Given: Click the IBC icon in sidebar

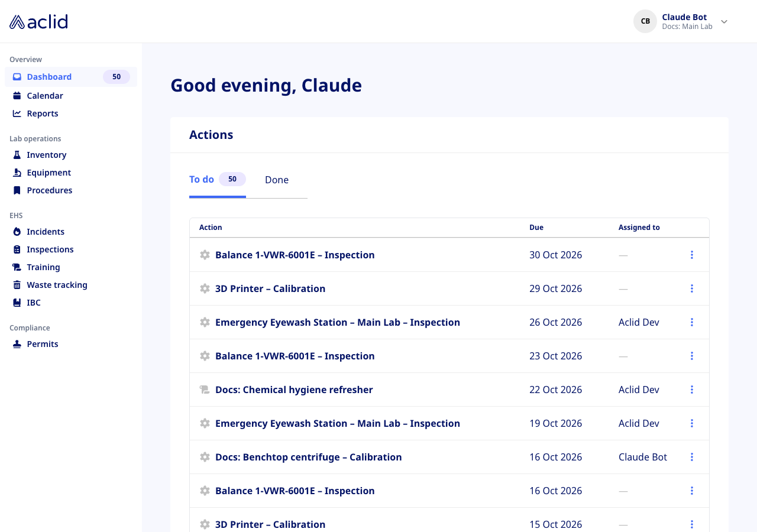Looking at the screenshot, I should (17, 303).
